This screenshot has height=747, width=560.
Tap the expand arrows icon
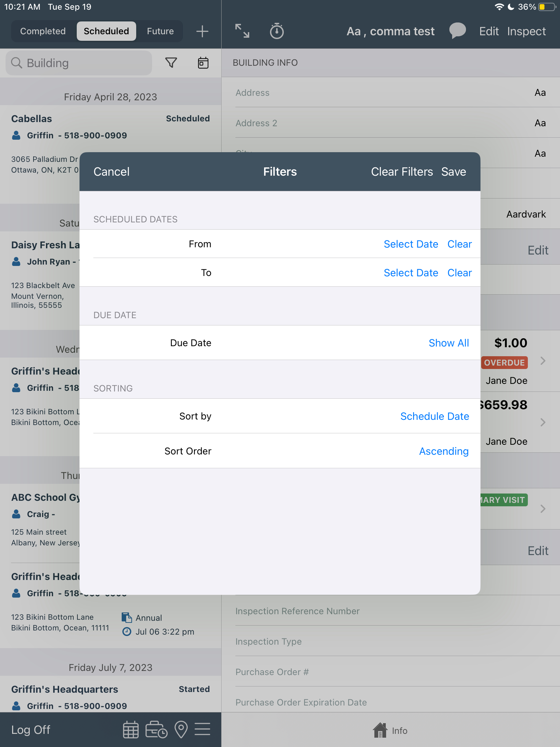(242, 31)
